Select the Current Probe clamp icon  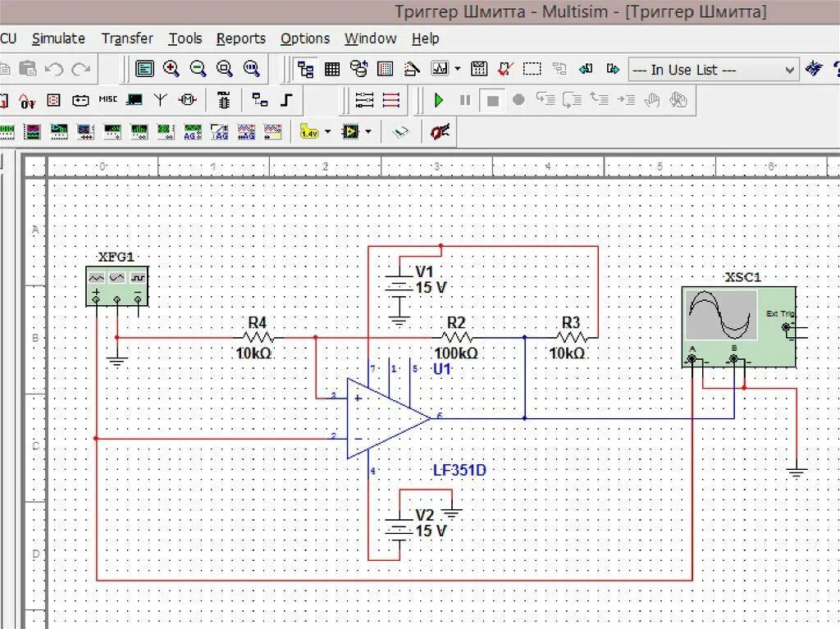[440, 131]
